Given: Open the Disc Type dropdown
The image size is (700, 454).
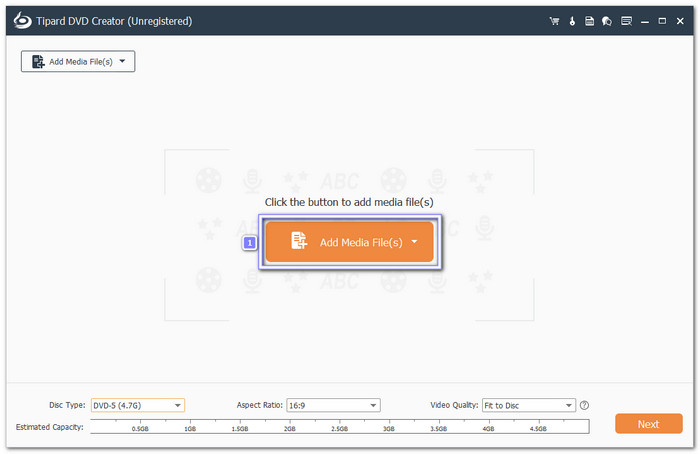Looking at the screenshot, I should 138,405.
